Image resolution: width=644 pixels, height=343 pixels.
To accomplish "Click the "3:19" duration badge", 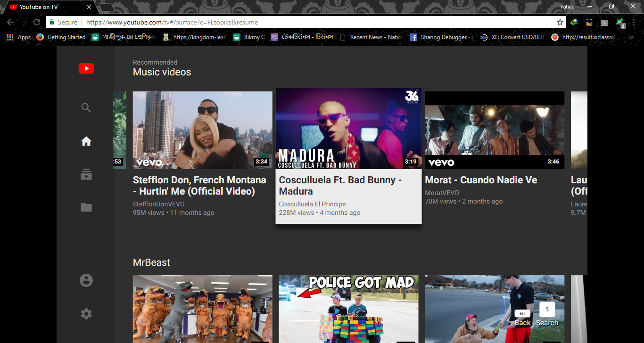I will pyautogui.click(x=411, y=162).
